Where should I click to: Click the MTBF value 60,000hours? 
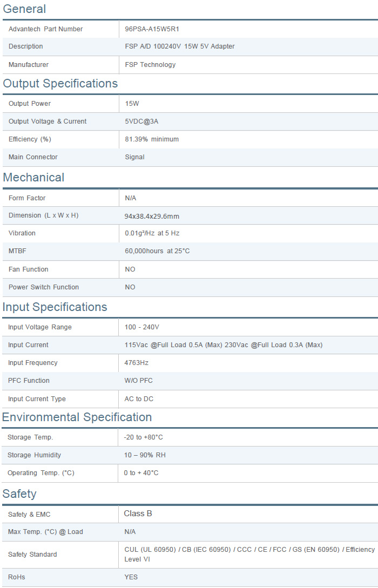pyautogui.click(x=157, y=251)
